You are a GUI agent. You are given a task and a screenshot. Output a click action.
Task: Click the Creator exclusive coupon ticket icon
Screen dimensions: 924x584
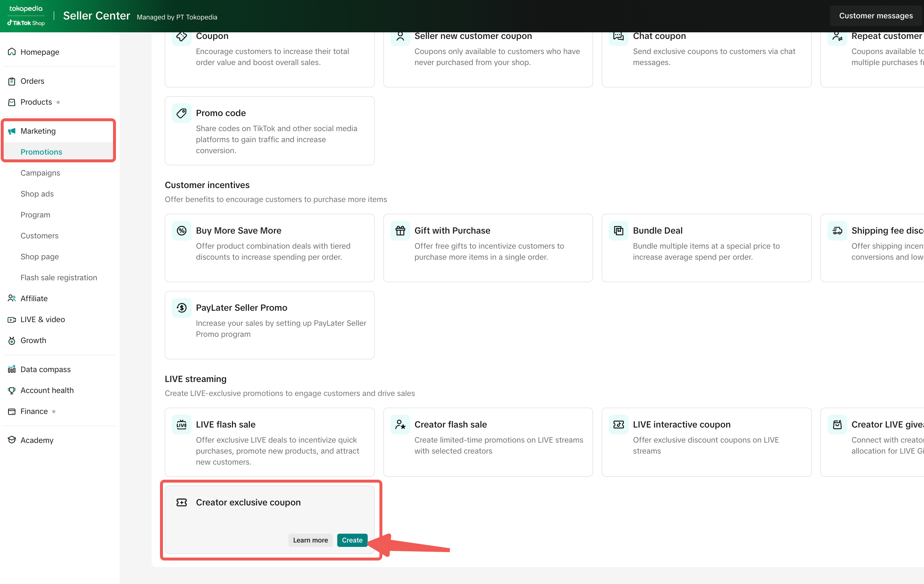[182, 502]
